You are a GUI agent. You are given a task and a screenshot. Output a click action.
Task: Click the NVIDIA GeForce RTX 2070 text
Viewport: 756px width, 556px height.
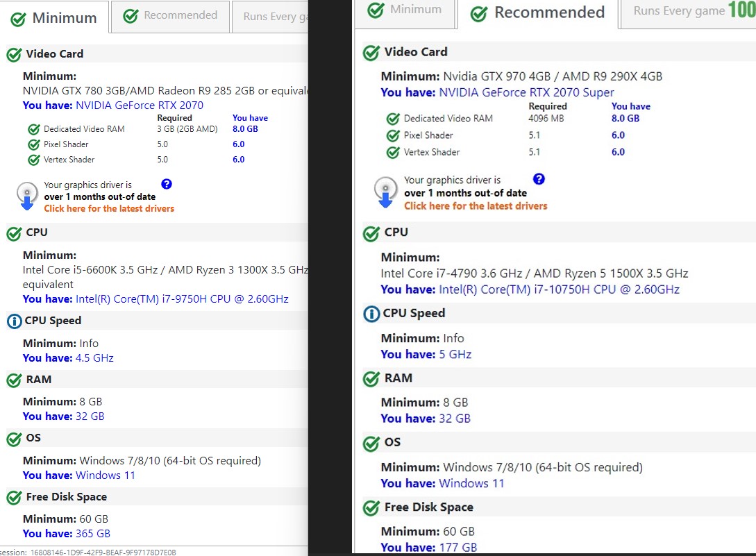click(x=140, y=105)
